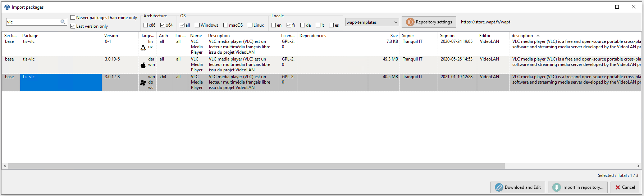Focus the vlc search input field
Viewport: 644px width, 196px height.
pos(33,22)
